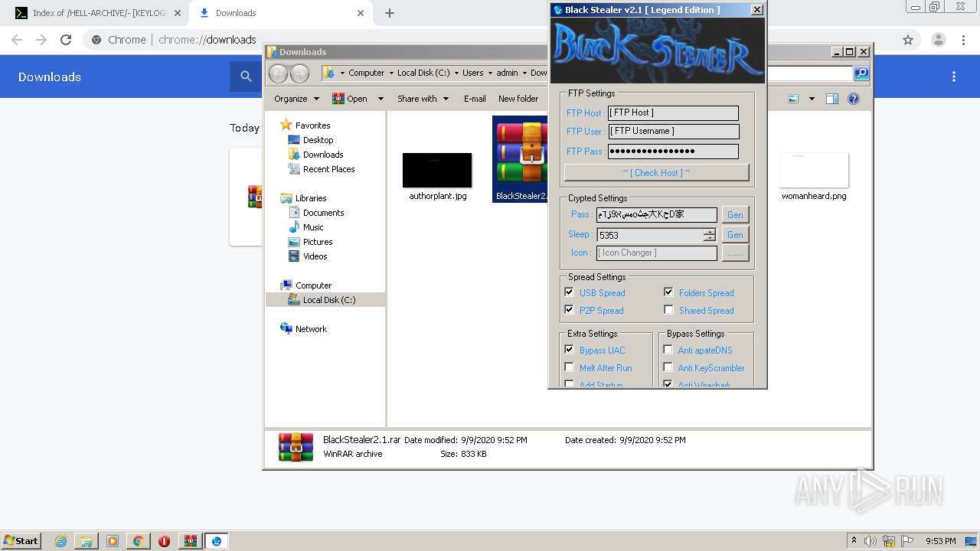Select the Downloads Chrome tab

click(279, 13)
